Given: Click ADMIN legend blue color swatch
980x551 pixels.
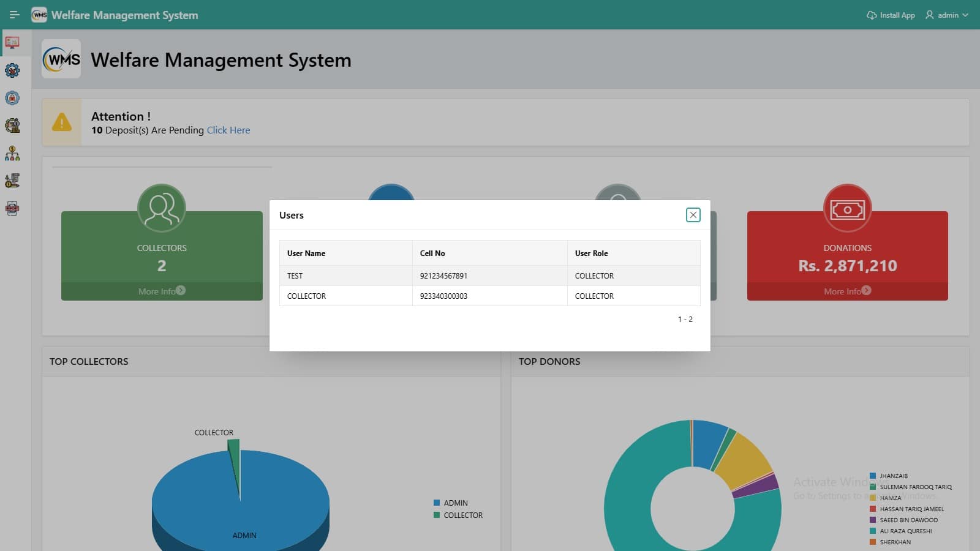Looking at the screenshot, I should point(437,503).
